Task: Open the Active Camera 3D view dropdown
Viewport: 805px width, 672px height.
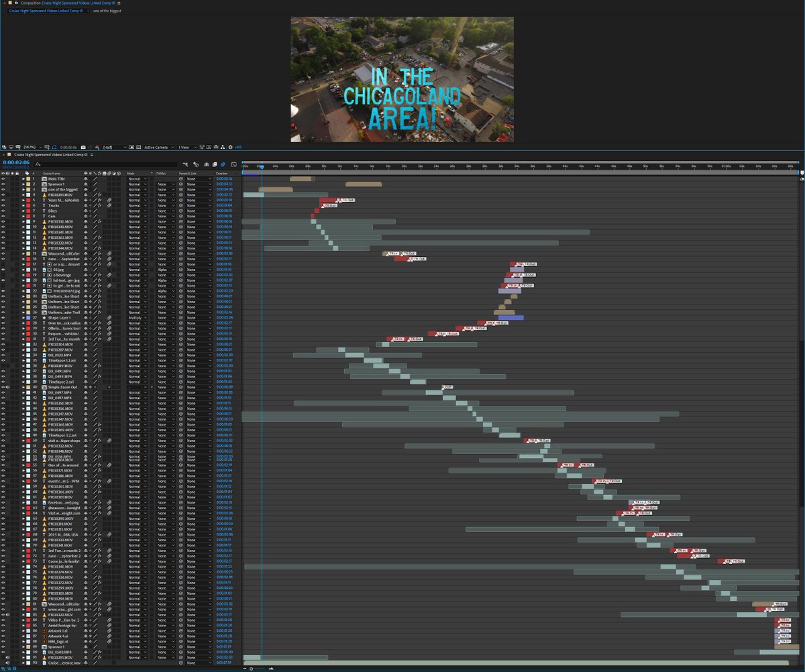Action: [159, 147]
